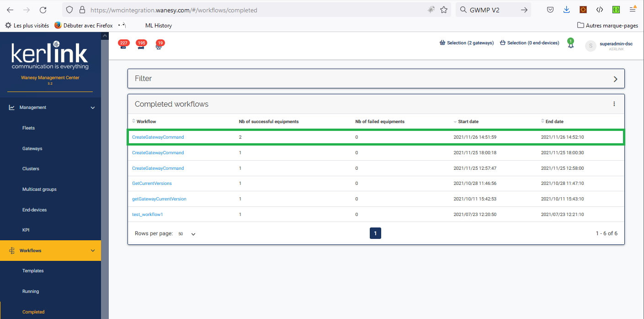The height and width of the screenshot is (319, 644).
Task: Click the Selection (2 gateways) basket
Action: tap(466, 43)
